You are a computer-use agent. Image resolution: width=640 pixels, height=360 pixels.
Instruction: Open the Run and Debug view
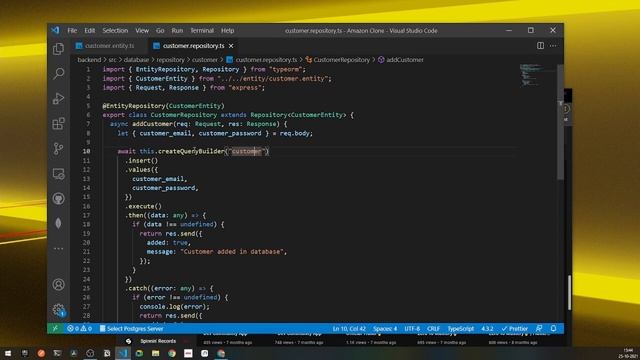58,98
